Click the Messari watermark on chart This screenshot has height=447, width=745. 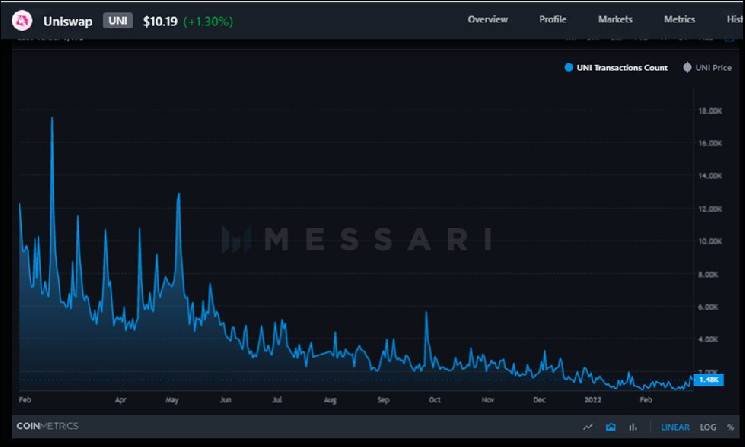[x=357, y=240]
